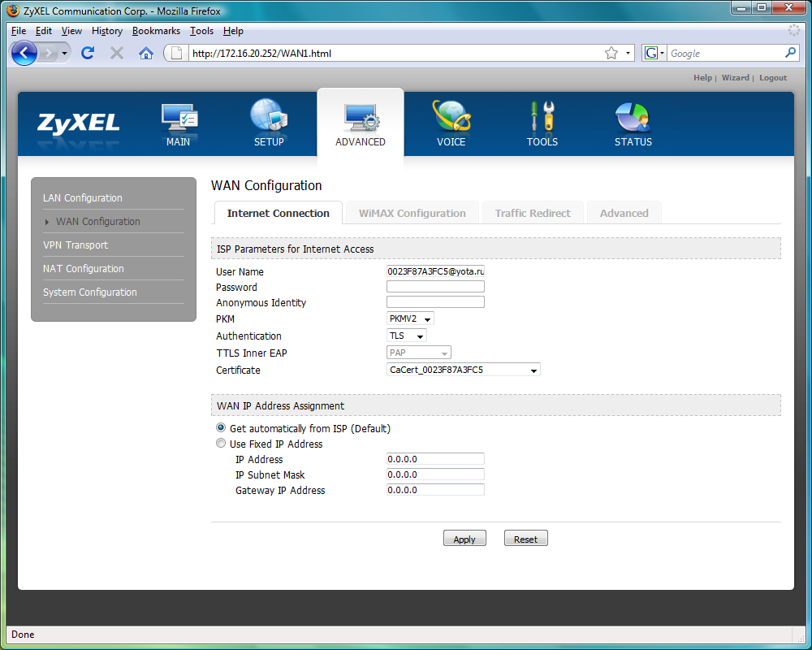Click the ZyXEL logo
The image size is (812, 650).
coord(78,123)
